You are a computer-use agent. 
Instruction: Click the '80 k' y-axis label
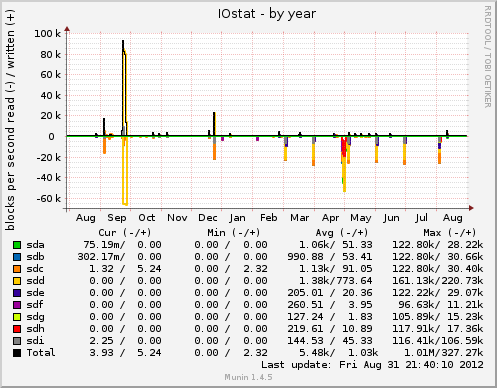point(51,54)
